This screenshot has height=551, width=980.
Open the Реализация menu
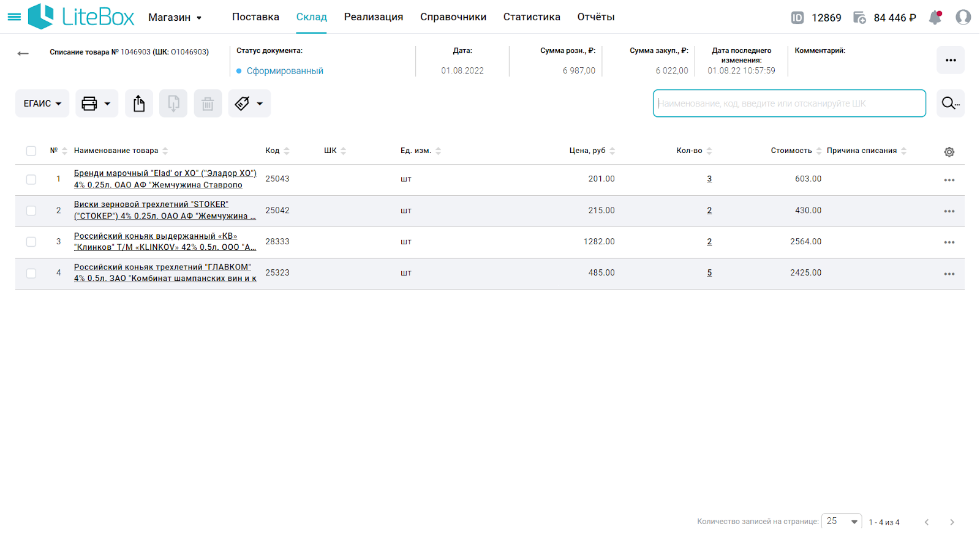374,17
